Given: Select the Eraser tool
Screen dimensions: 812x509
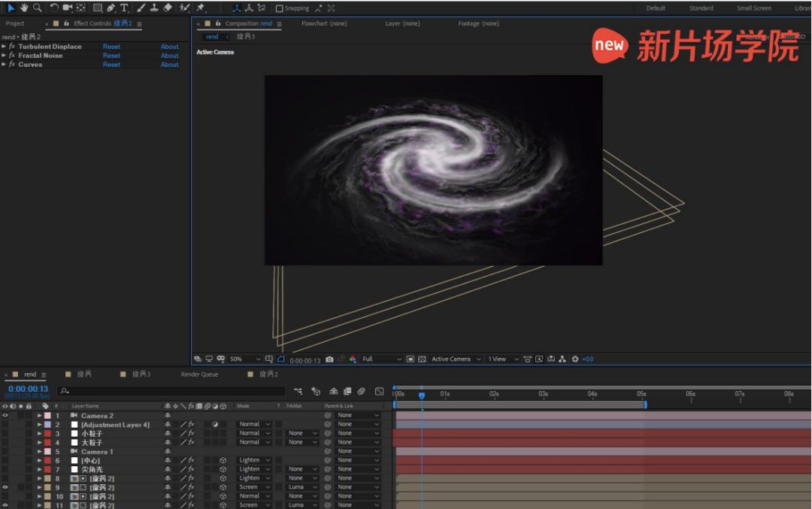Looking at the screenshot, I should pos(167,8).
